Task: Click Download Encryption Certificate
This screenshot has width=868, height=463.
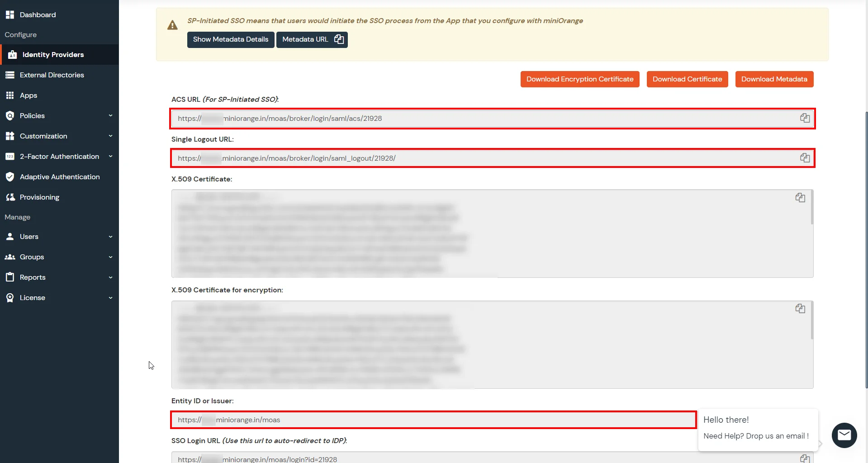Action: tap(580, 79)
